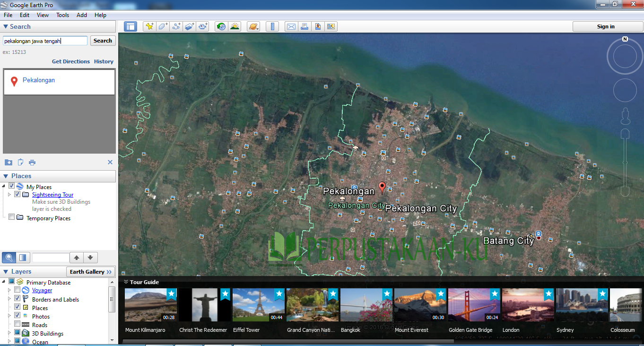Hide the sidebar using the toolbar toggle
644x346 pixels.
tap(131, 26)
